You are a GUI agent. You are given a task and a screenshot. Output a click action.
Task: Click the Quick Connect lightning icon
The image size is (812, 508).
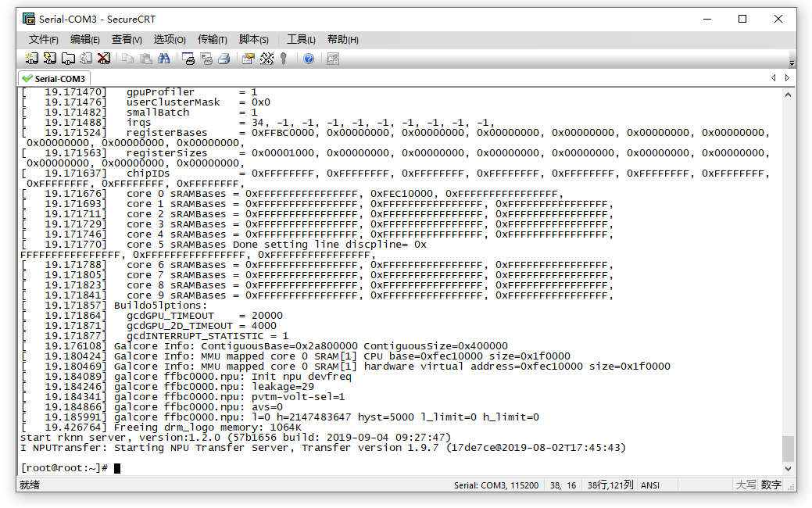pyautogui.click(x=50, y=59)
